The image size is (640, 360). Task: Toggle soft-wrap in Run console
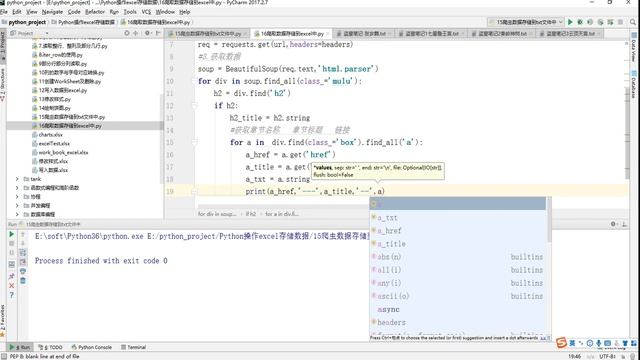coord(23,253)
